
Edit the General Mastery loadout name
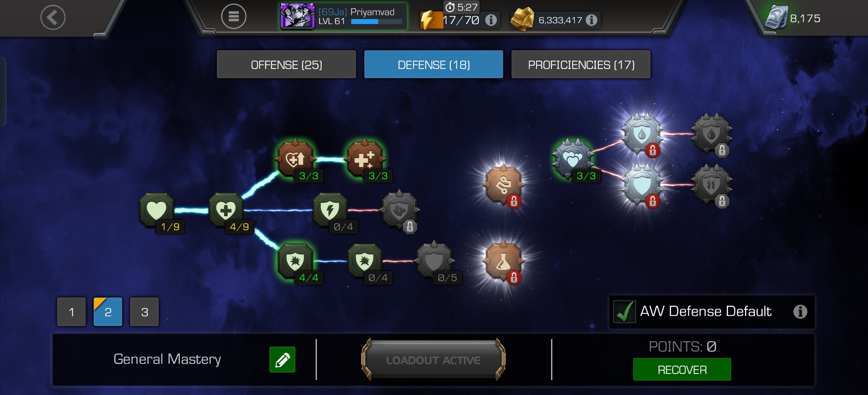[282, 360]
